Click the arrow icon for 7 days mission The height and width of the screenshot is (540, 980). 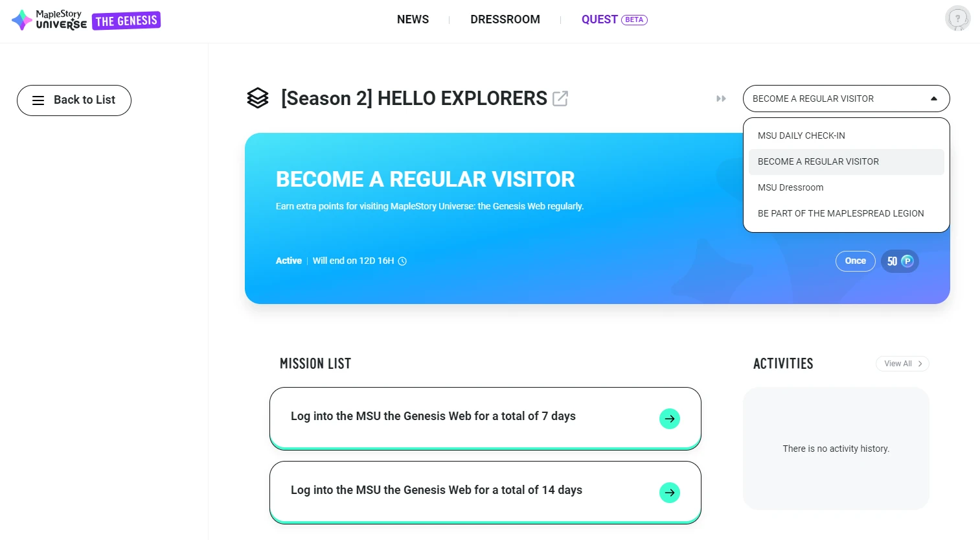tap(670, 419)
